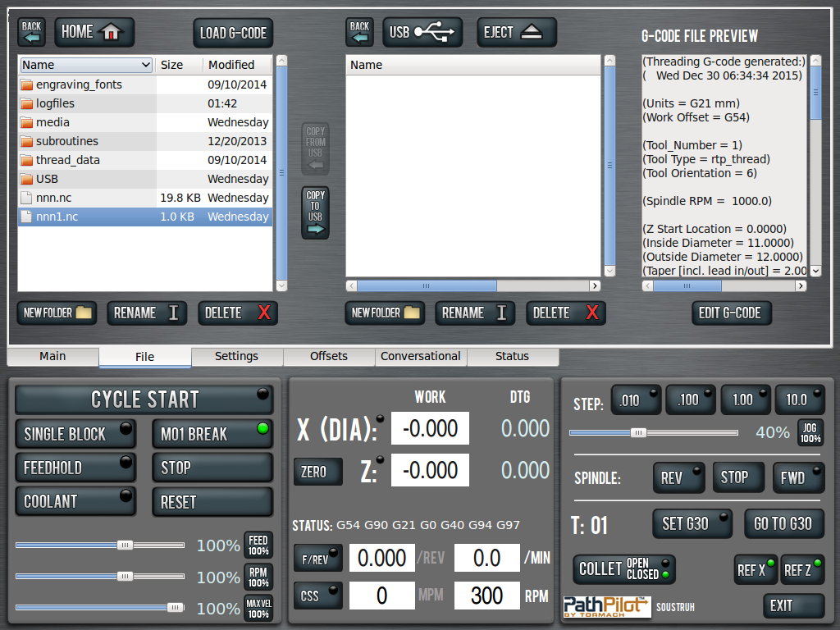Click Copy To USB arrow button

(x=315, y=212)
